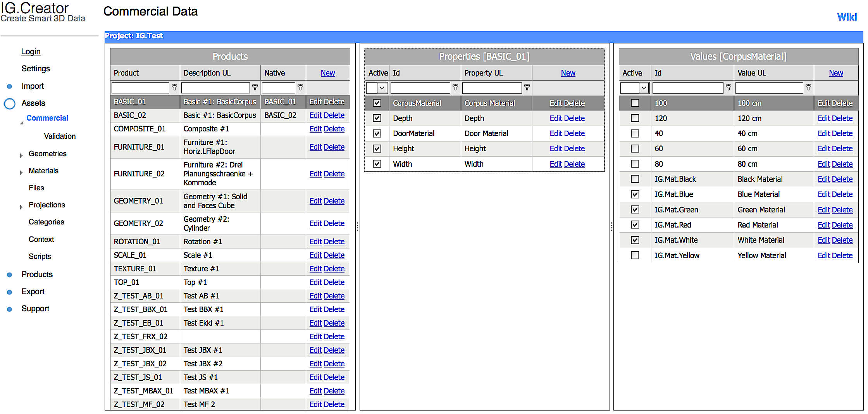This screenshot has height=414, width=868.
Task: Click filter icon next to Description UL field
Action: tap(255, 87)
